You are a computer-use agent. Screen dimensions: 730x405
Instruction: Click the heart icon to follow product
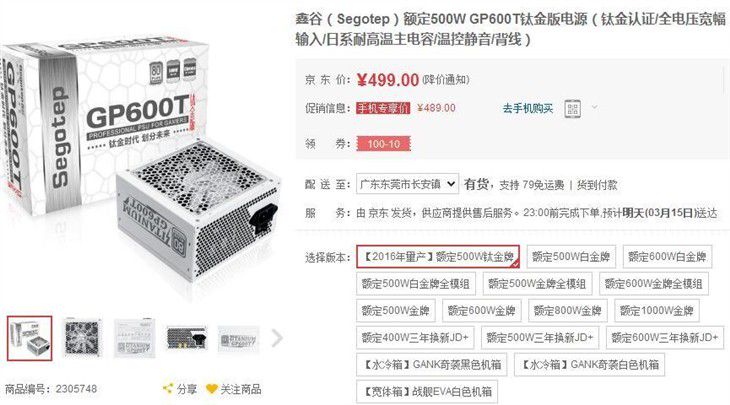tap(212, 389)
